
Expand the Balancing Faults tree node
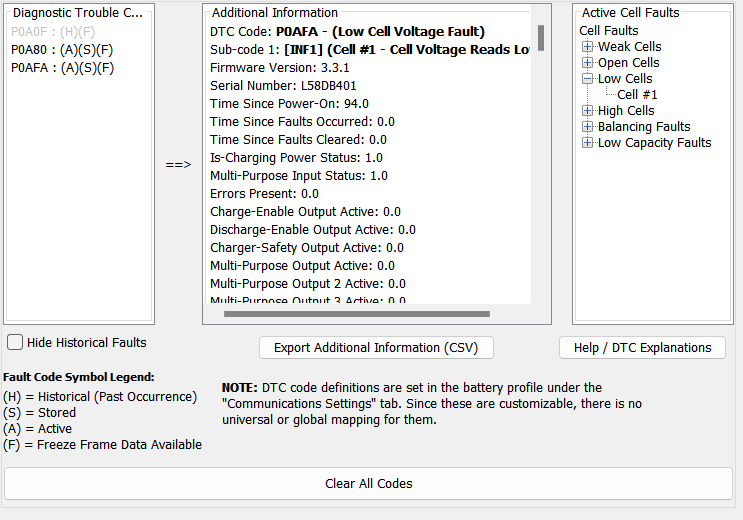(x=587, y=127)
